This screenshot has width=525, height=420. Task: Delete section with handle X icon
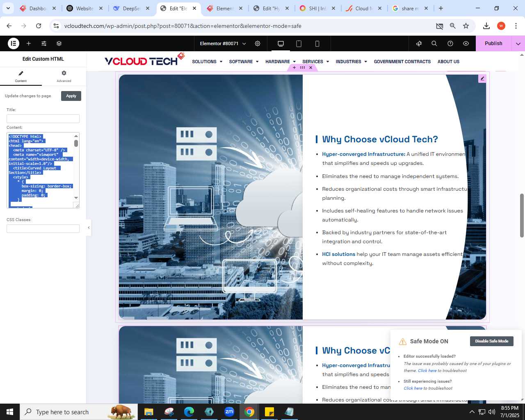[310, 68]
